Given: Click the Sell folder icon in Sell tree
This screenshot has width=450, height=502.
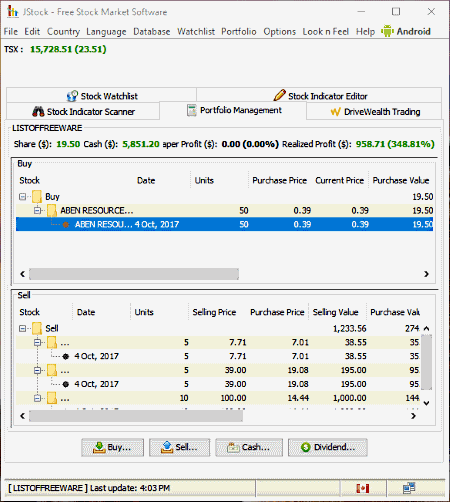Looking at the screenshot, I should (37, 328).
